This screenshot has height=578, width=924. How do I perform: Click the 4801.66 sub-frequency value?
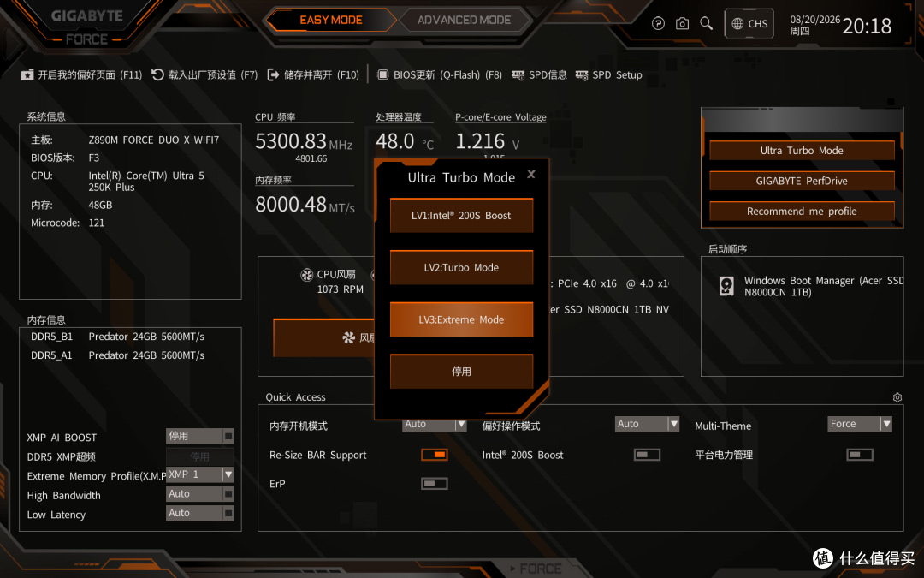[311, 158]
